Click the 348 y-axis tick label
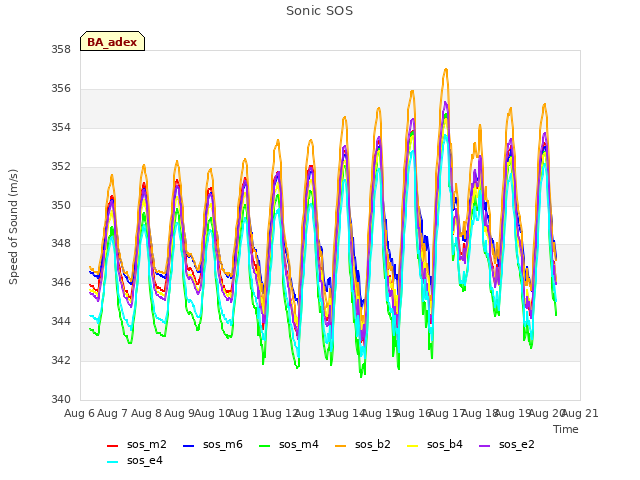This screenshot has width=640, height=480. coord(61,244)
